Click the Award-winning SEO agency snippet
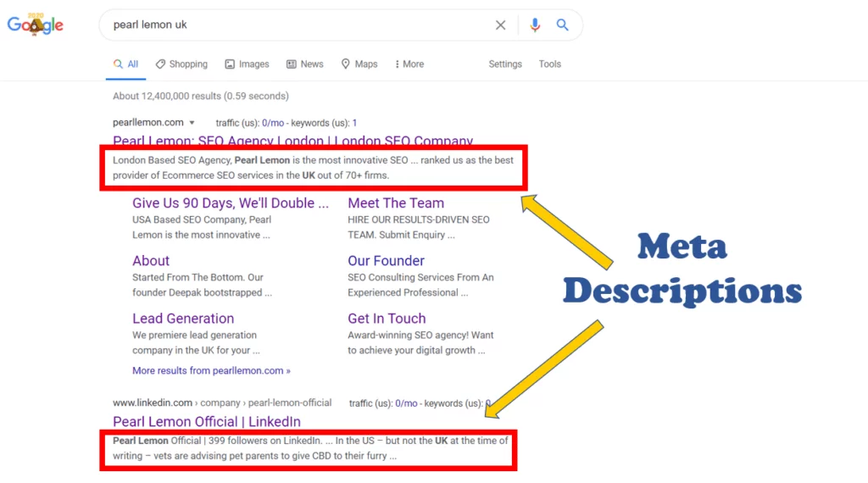 (x=420, y=342)
